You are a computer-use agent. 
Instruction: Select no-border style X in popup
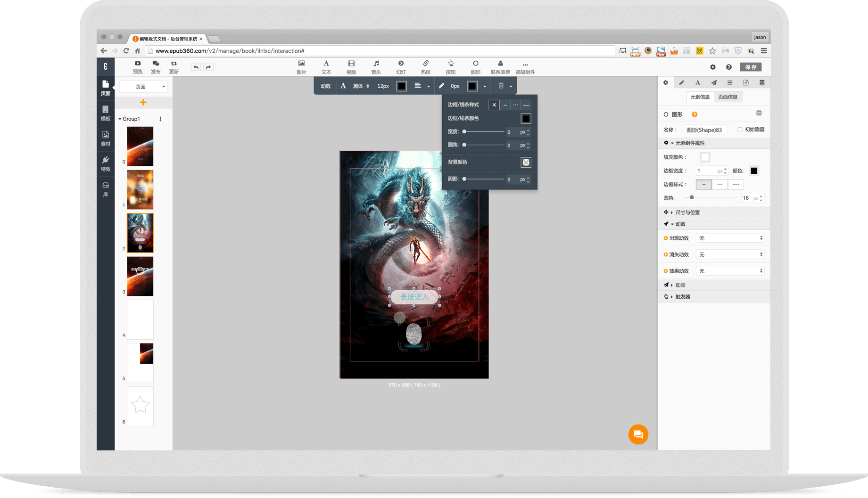(494, 105)
